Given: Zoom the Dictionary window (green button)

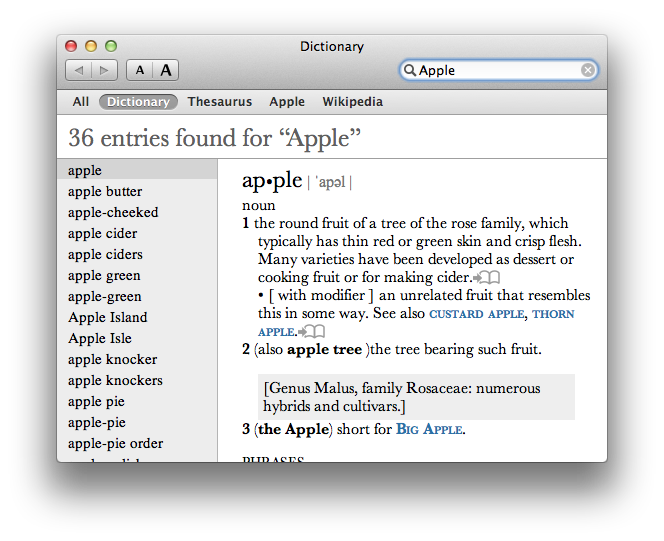Looking at the screenshot, I should coord(111,46).
